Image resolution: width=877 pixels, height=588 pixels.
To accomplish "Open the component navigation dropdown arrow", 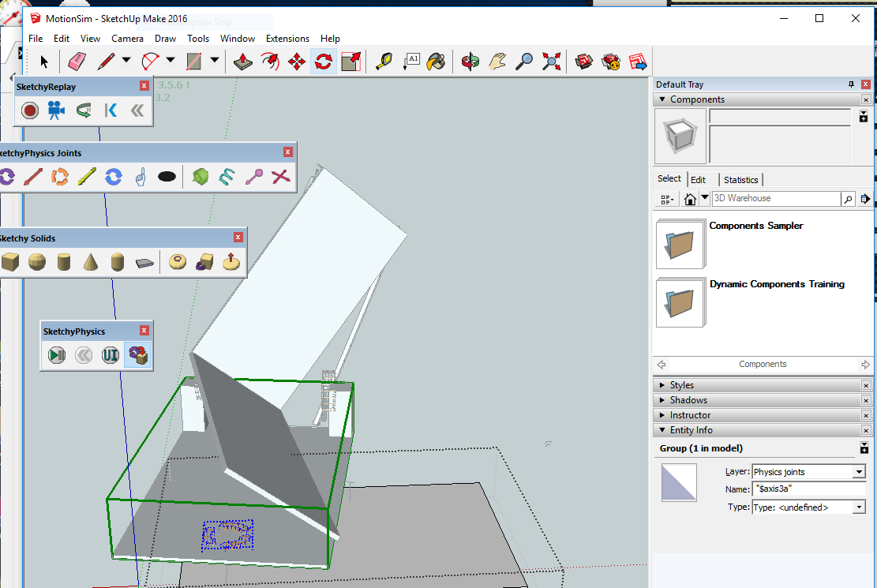I will 705,198.
